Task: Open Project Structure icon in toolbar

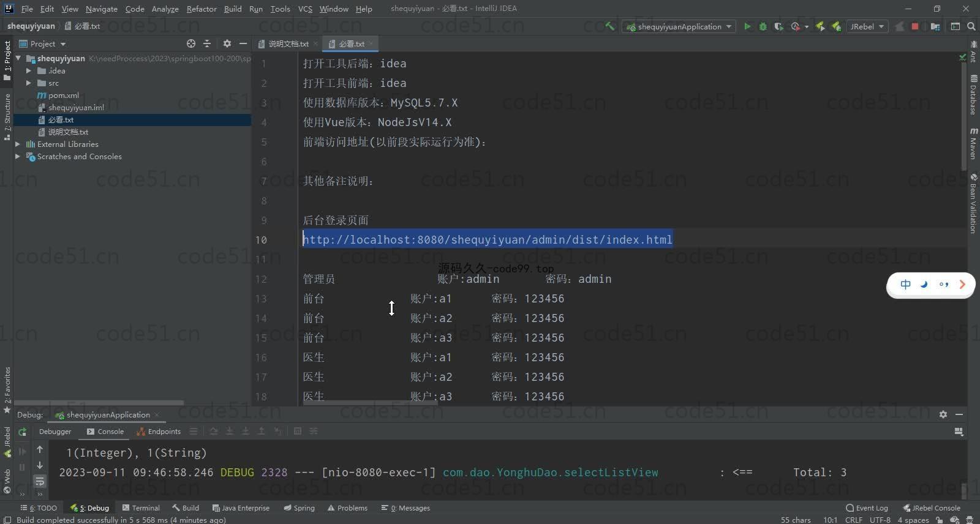Action: tap(935, 26)
